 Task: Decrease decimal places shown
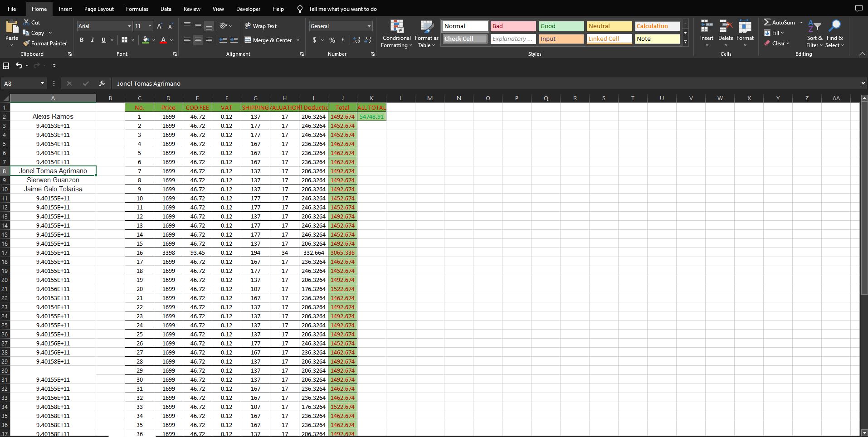(x=368, y=40)
